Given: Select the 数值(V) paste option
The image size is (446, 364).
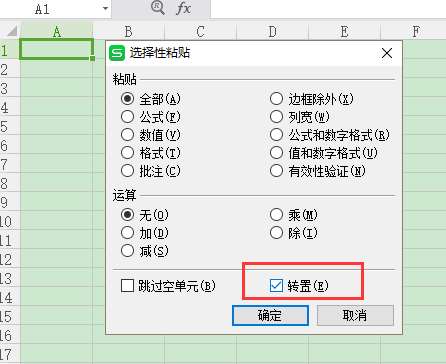Looking at the screenshot, I should coord(127,135).
